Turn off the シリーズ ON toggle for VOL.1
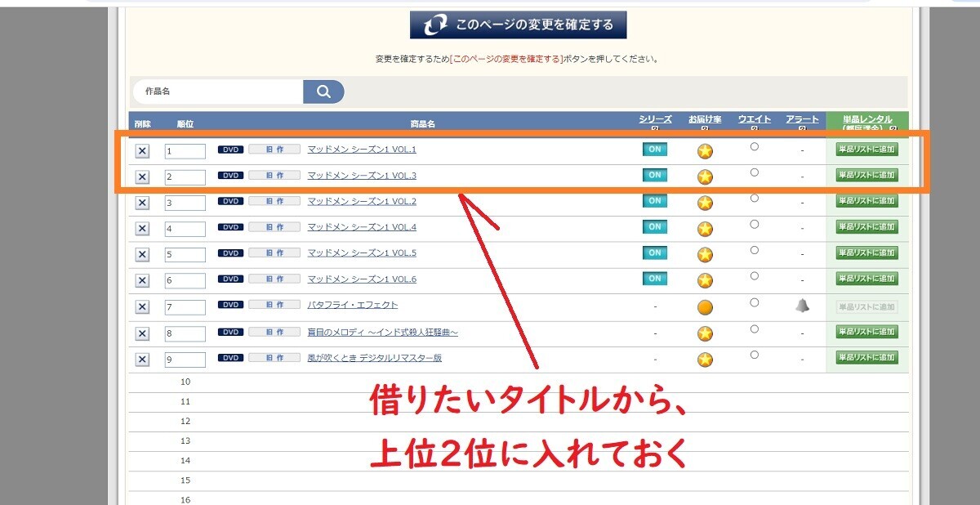This screenshot has width=980, height=505. tap(653, 150)
